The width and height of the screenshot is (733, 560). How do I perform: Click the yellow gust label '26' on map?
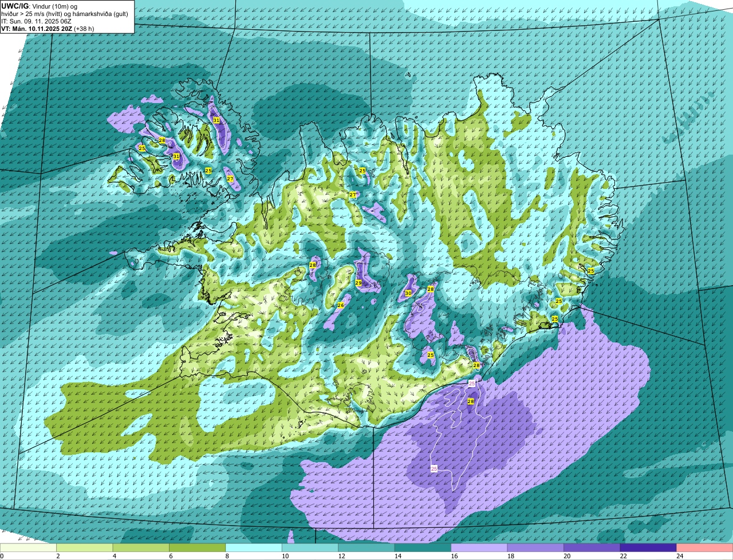coord(340,305)
